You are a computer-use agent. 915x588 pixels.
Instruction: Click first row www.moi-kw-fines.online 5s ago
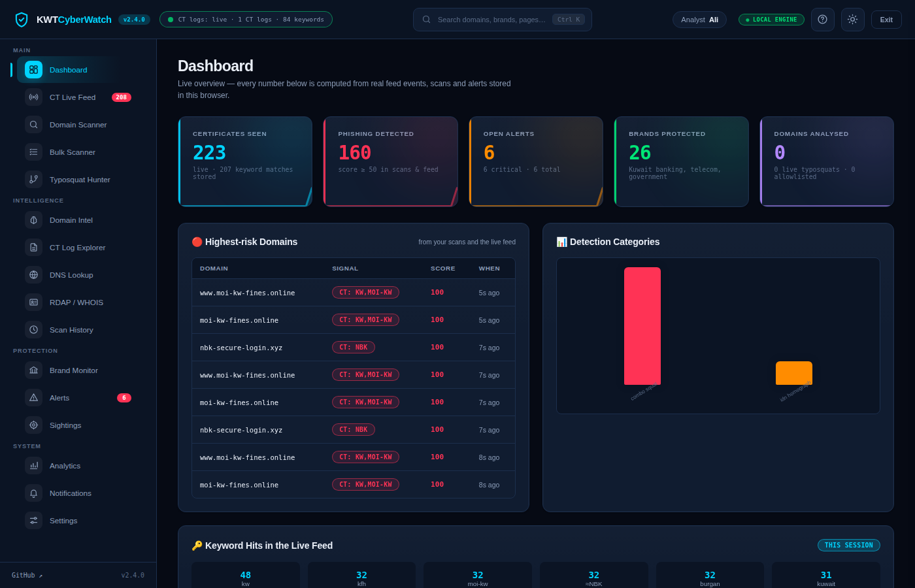click(354, 293)
